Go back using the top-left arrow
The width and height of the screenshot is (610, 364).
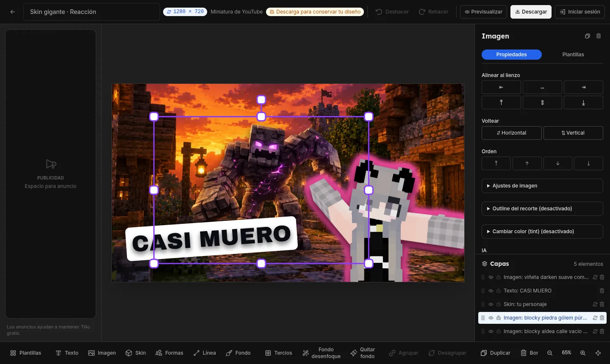13,12
